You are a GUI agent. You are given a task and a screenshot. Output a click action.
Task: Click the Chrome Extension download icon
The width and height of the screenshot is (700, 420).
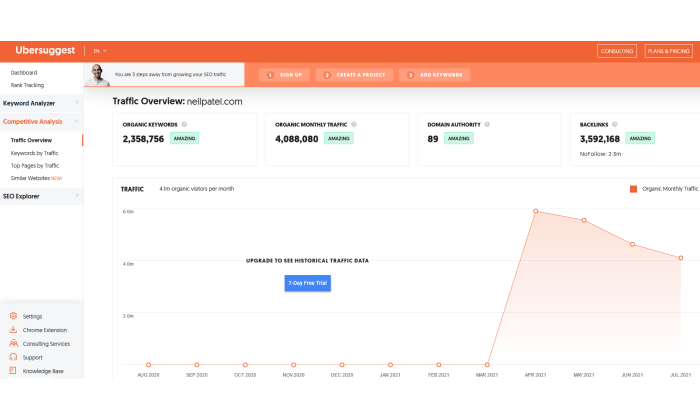[x=13, y=330]
